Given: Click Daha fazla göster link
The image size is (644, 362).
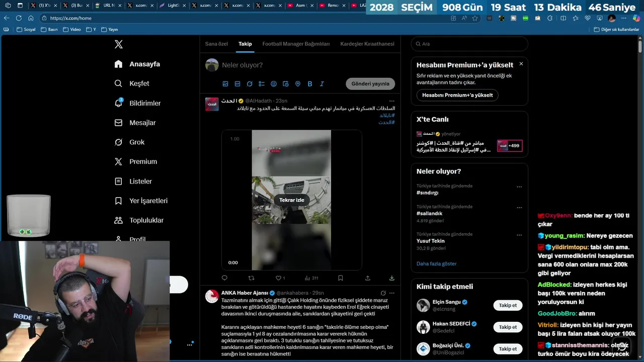Looking at the screenshot, I should [x=436, y=263].
